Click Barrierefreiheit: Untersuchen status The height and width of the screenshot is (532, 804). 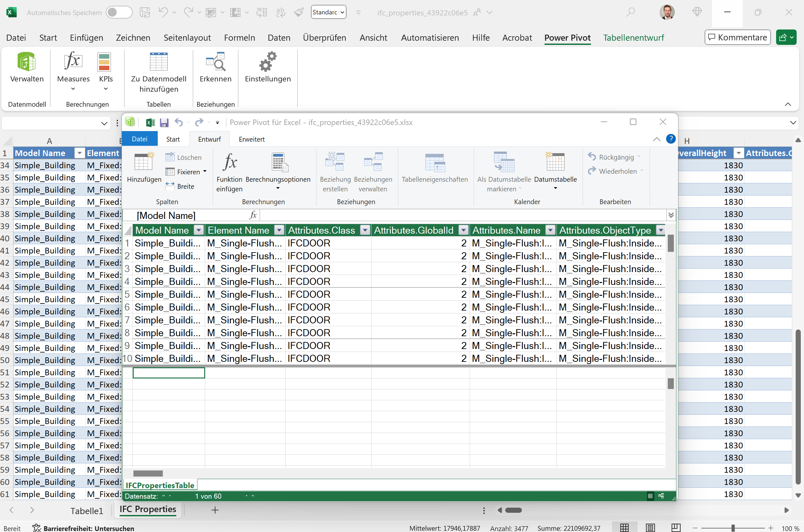coord(83,528)
